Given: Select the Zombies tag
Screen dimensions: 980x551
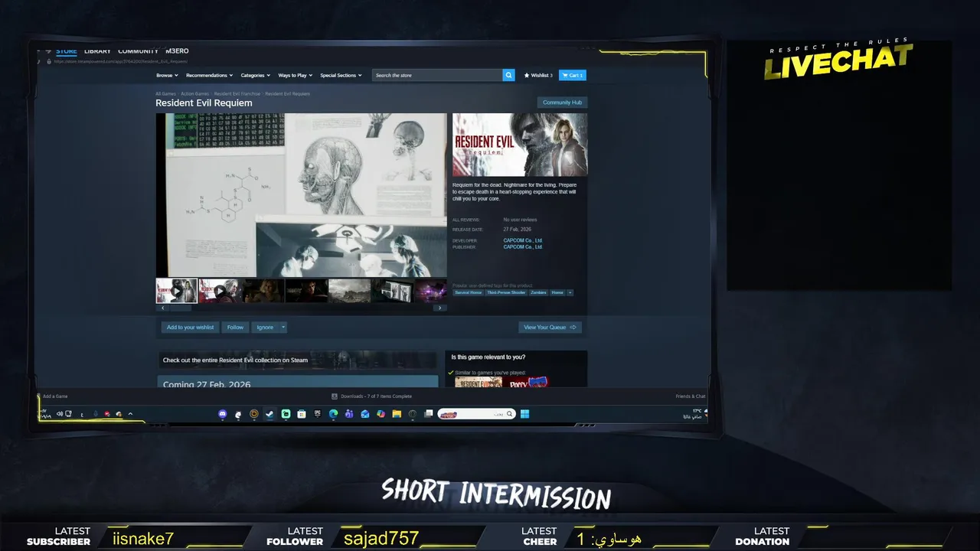Looking at the screenshot, I should click(x=538, y=292).
